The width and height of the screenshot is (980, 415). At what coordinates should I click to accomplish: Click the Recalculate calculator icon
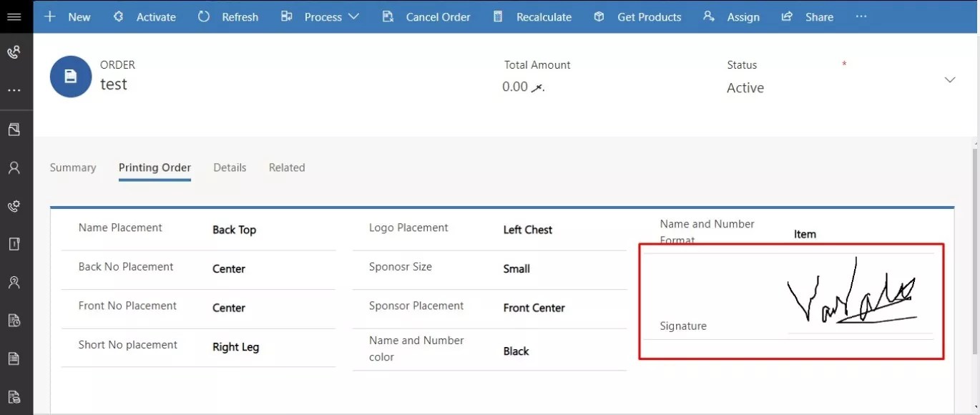click(496, 16)
